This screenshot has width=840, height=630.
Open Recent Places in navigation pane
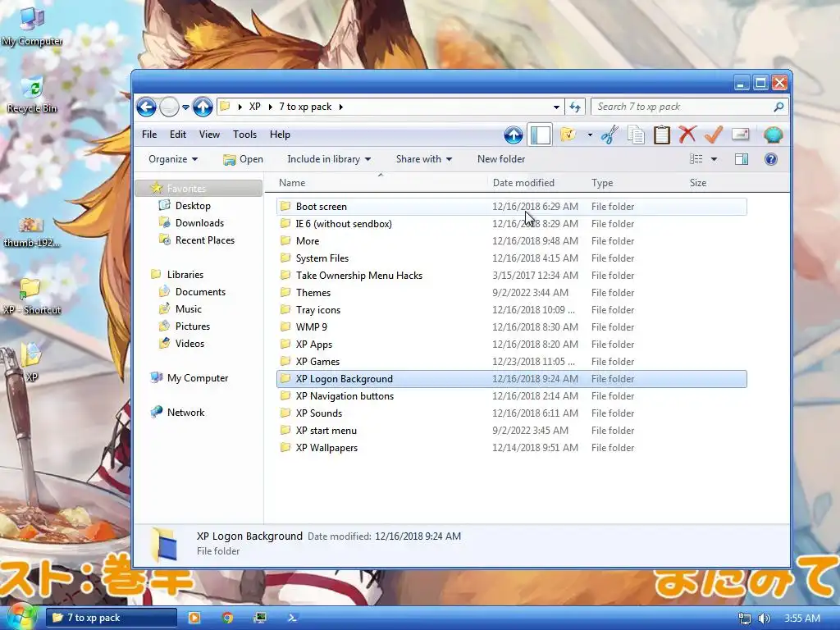coord(204,240)
